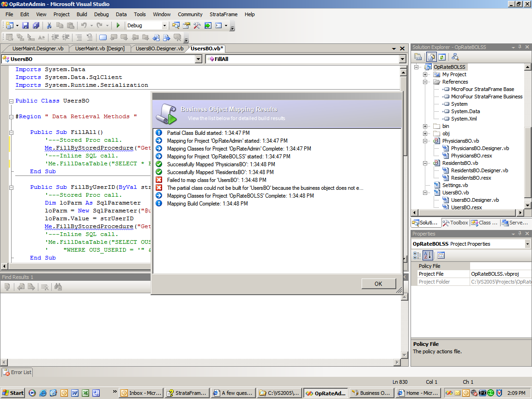Click the Save All icon in the toolbar

coord(36,26)
